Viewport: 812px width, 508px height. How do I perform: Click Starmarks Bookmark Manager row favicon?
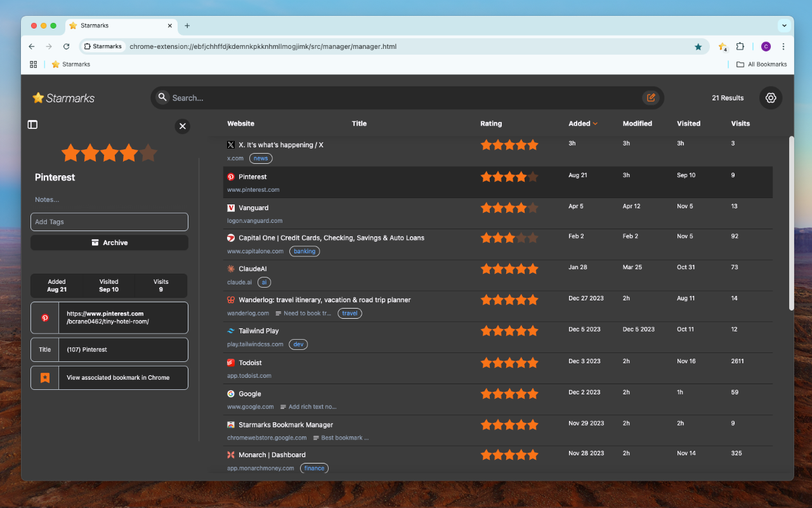[x=231, y=425]
